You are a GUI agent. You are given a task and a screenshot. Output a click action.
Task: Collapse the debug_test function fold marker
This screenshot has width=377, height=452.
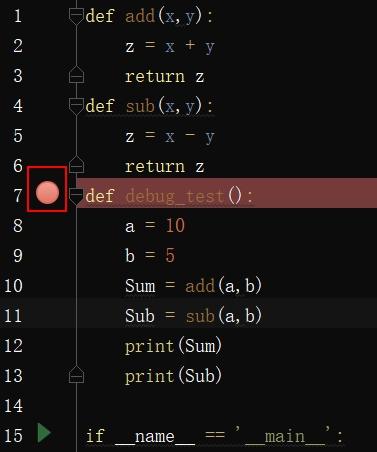[76, 196]
